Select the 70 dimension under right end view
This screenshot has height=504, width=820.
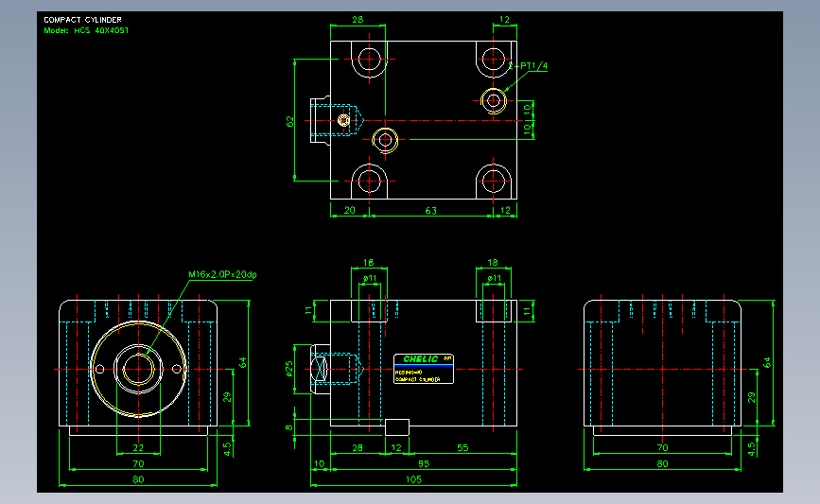663,447
